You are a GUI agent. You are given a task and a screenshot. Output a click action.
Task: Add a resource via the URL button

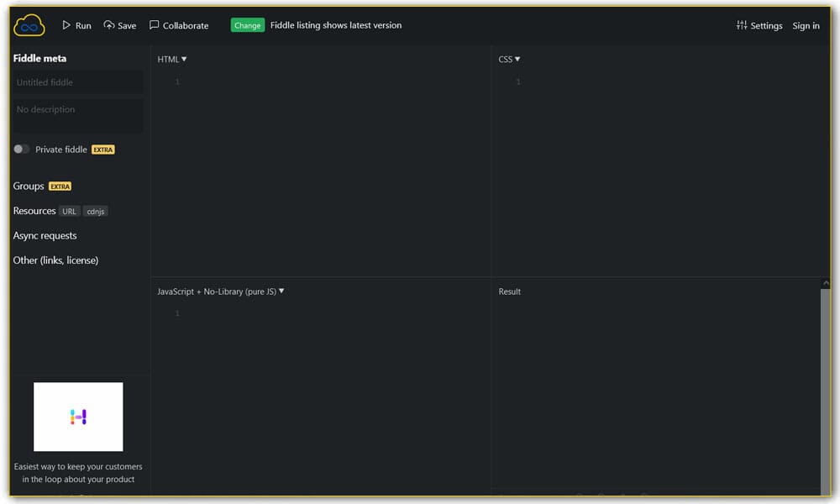pos(69,211)
